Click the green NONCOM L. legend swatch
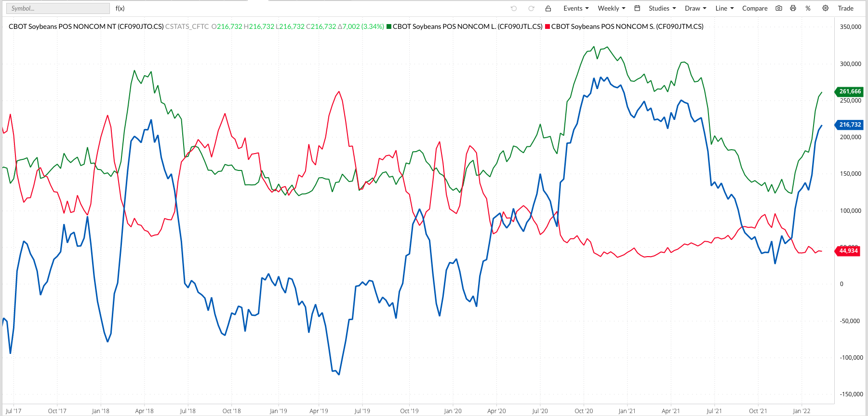868x416 pixels. tap(389, 26)
